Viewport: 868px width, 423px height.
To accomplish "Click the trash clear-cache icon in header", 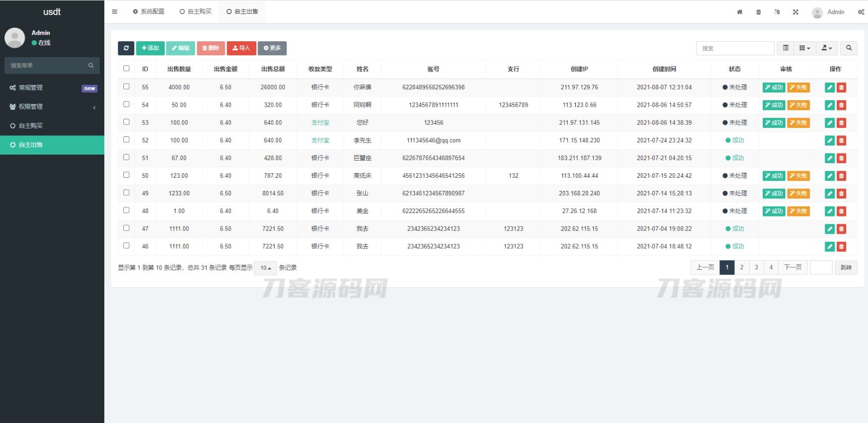I will [758, 12].
